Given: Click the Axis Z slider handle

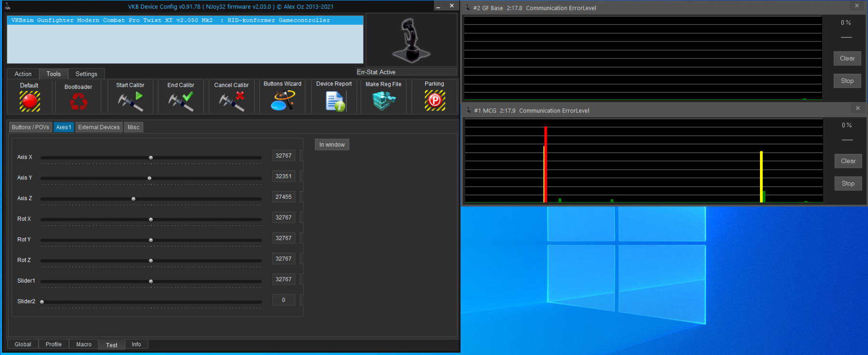Looking at the screenshot, I should (134, 199).
